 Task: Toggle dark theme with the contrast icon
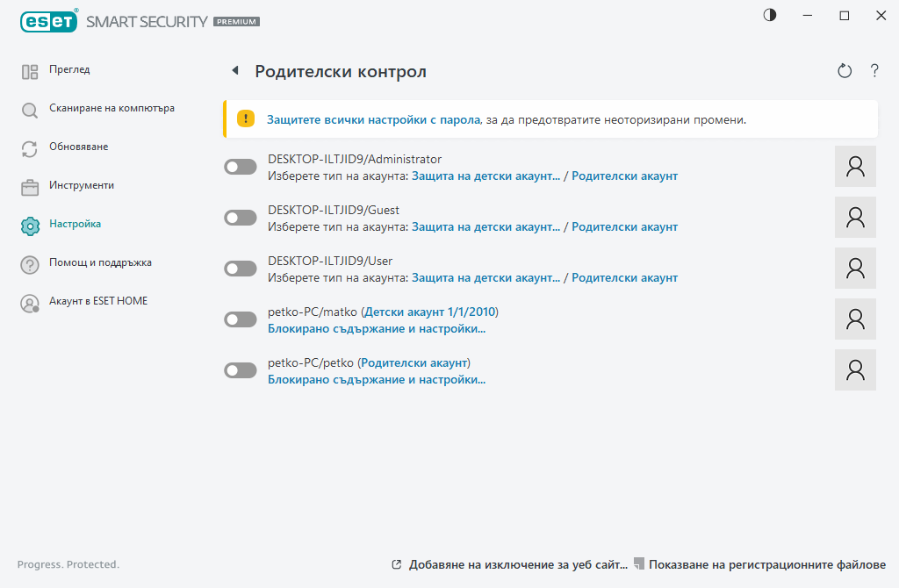click(769, 15)
